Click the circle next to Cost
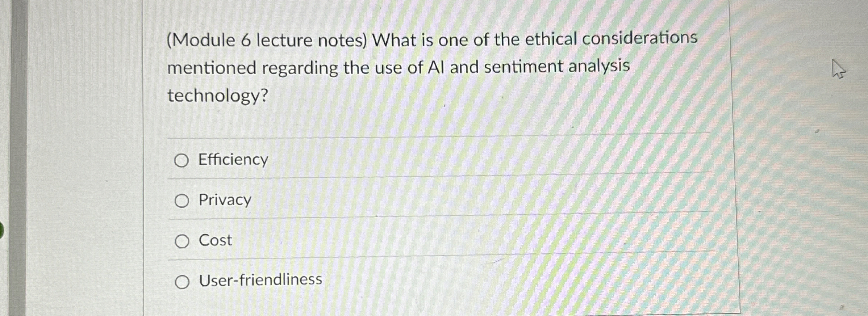 click(182, 242)
